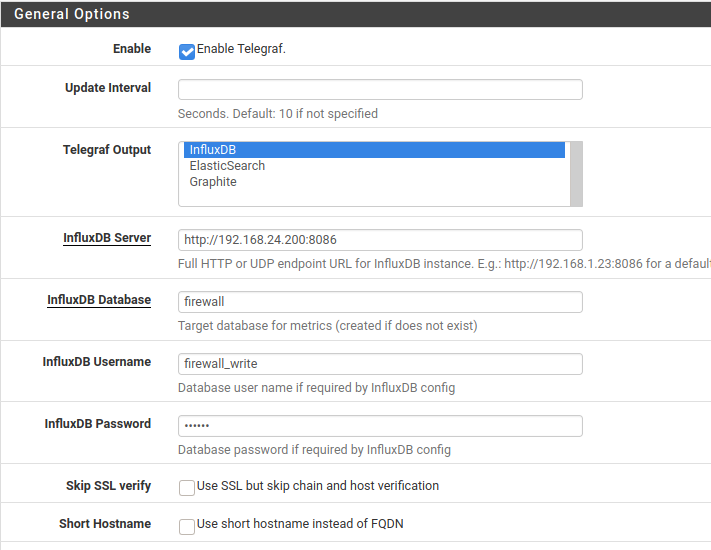The image size is (711, 550).
Task: Click the InfluxDB Username field firewall_write
Action: (380, 364)
